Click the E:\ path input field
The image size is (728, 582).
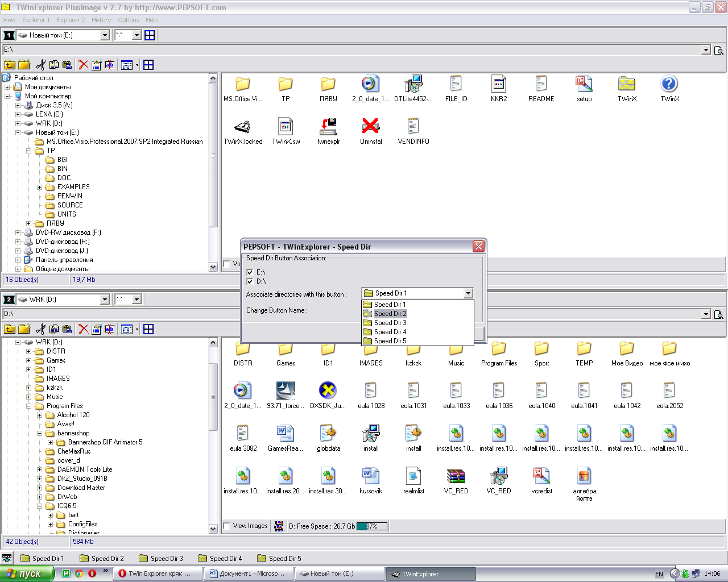pyautogui.click(x=352, y=50)
